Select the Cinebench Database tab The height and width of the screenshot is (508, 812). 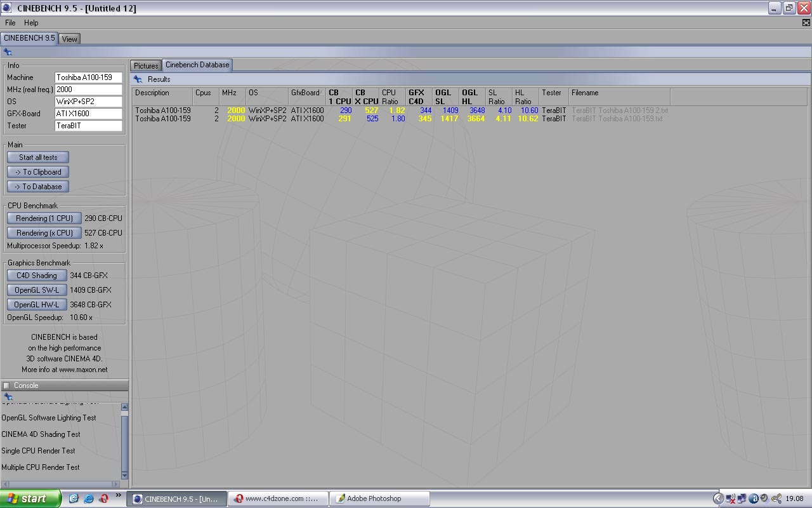[197, 65]
